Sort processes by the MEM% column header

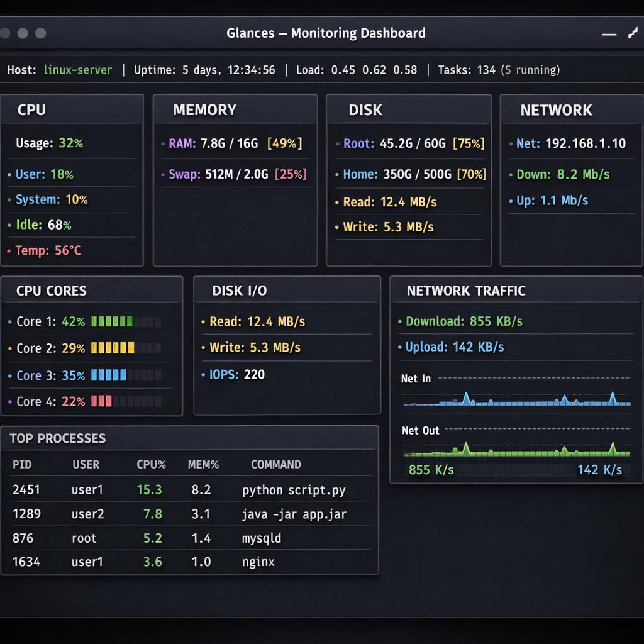point(204,464)
